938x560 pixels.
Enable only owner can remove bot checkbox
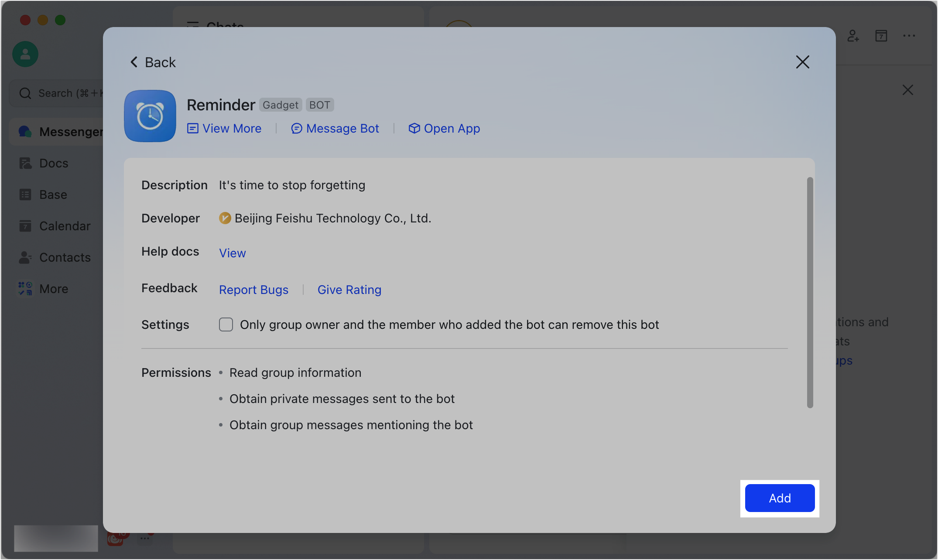(x=226, y=324)
